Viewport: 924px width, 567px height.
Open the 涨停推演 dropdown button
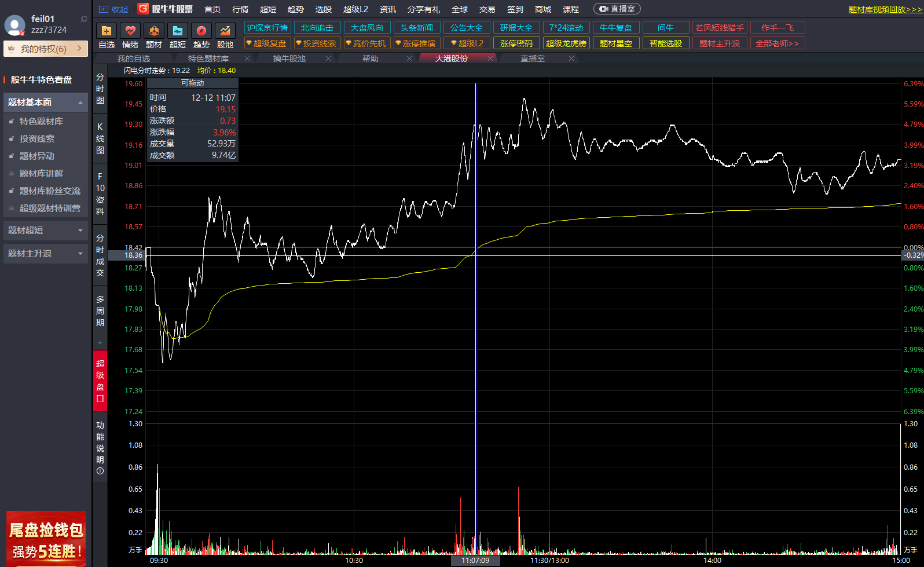point(416,43)
